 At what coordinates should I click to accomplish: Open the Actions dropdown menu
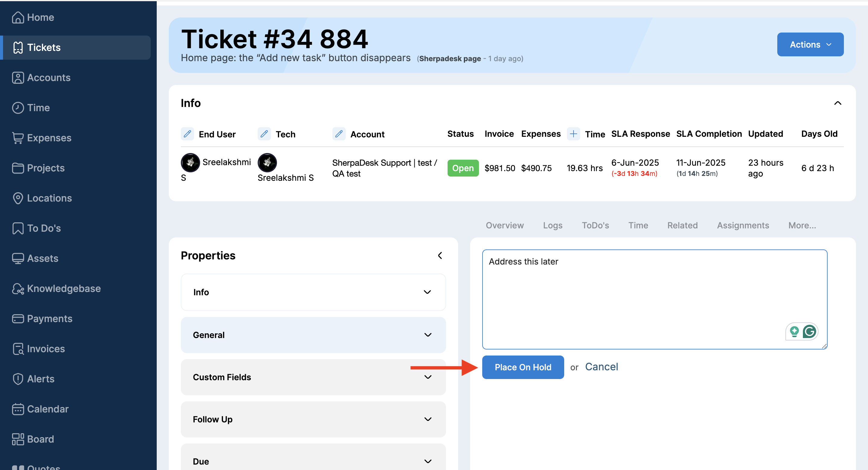810,45
